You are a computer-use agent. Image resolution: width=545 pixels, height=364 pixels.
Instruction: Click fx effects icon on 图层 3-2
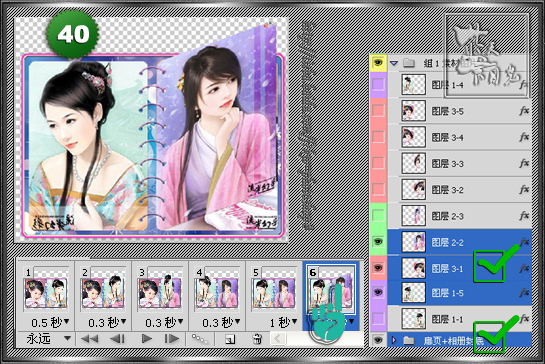524,190
